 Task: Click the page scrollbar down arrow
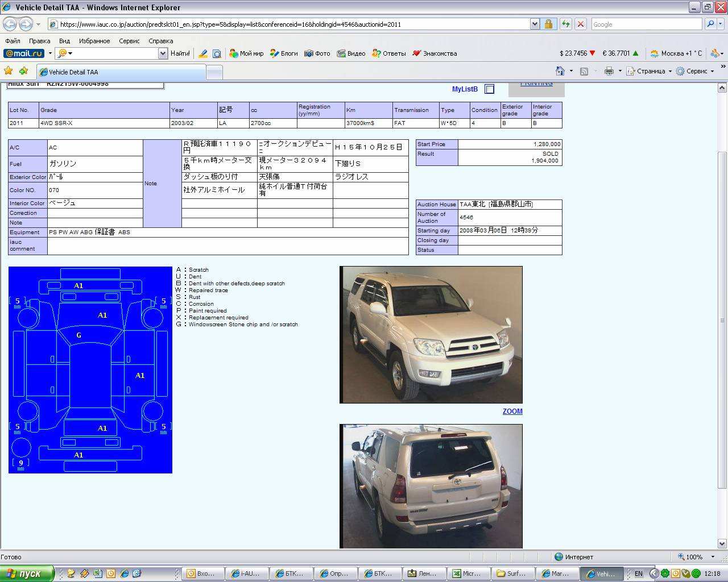tap(722, 543)
